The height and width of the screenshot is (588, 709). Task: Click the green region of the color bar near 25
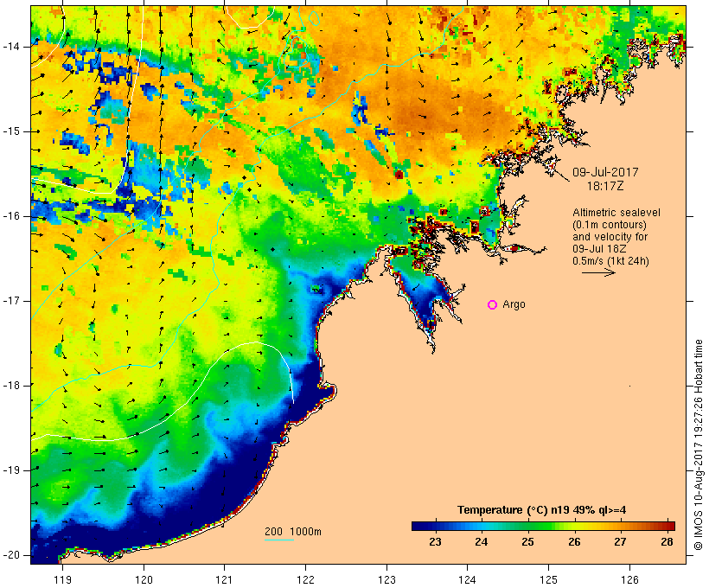click(527, 526)
